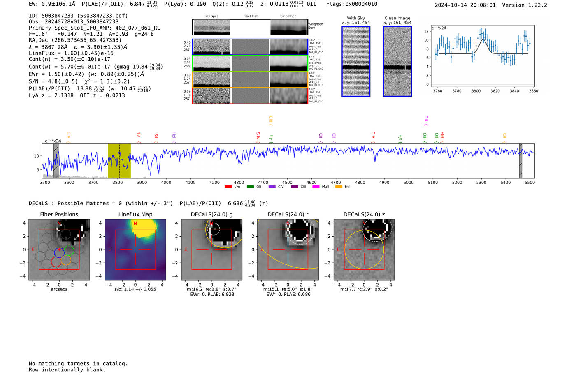
Task: Select the Obs: 20240728v013_5003847233 line
Action: pos(74,22)
